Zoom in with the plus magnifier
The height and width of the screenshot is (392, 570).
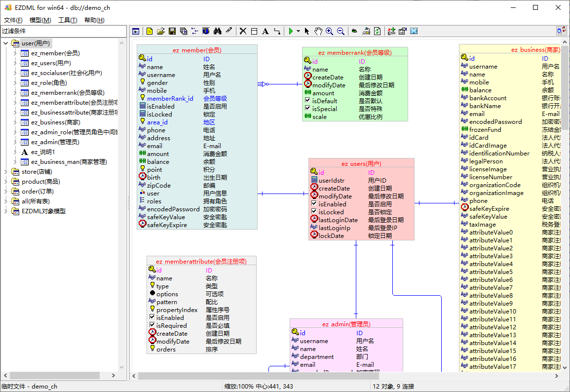tap(329, 31)
